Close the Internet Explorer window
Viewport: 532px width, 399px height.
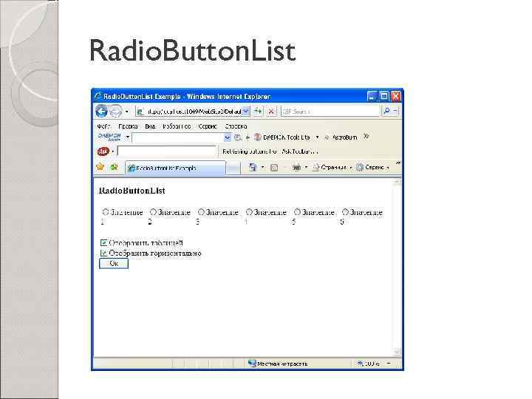click(x=395, y=96)
